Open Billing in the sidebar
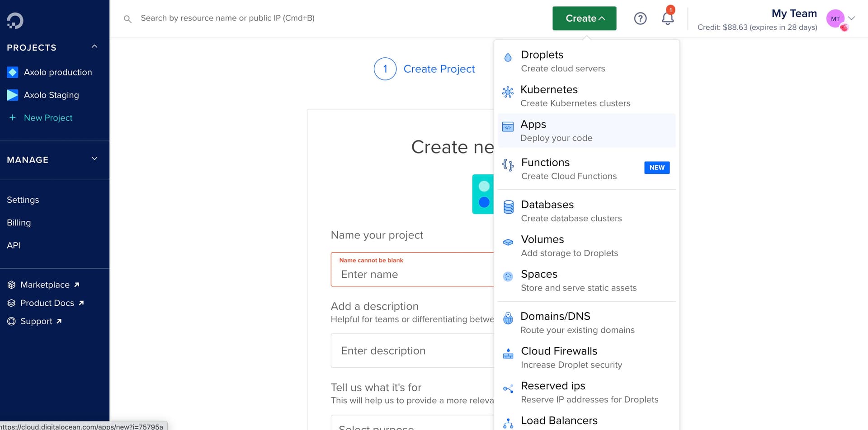This screenshot has height=430, width=868. (19, 223)
